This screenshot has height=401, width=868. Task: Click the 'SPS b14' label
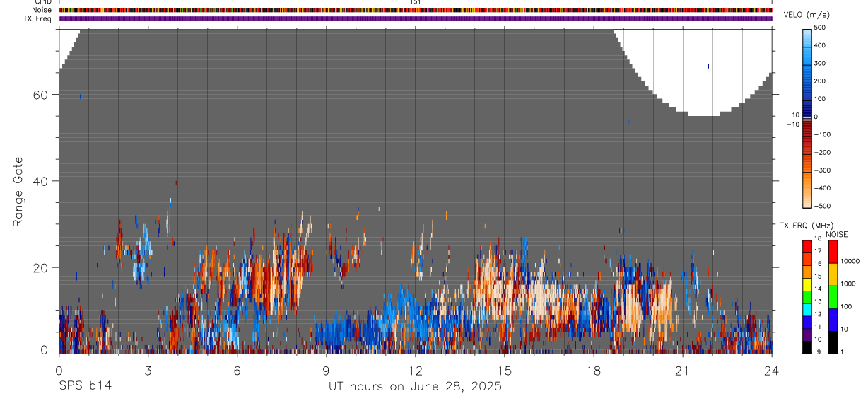84,386
